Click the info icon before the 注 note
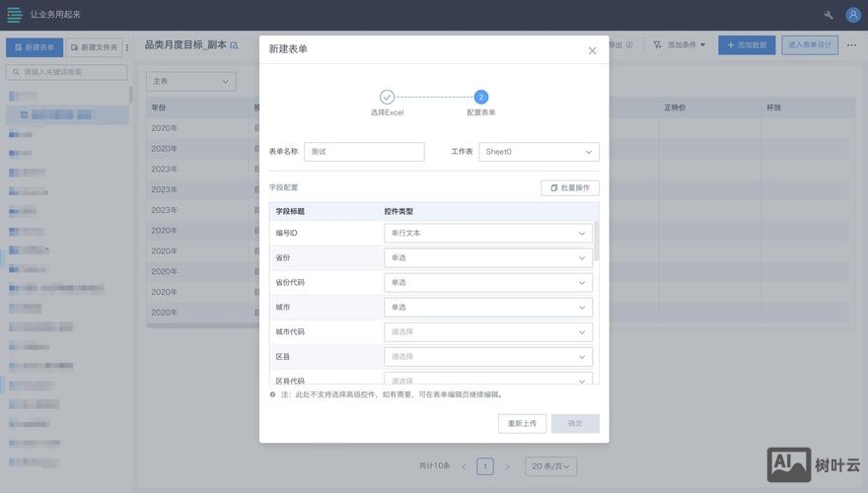The image size is (868, 493). pyautogui.click(x=272, y=394)
